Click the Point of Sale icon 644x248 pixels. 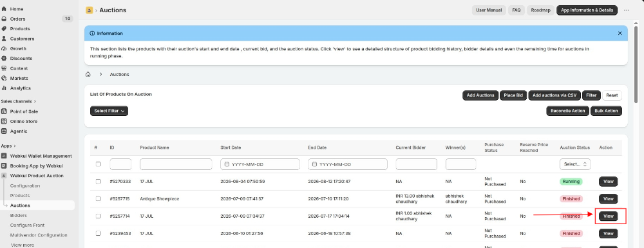pyautogui.click(x=4, y=111)
